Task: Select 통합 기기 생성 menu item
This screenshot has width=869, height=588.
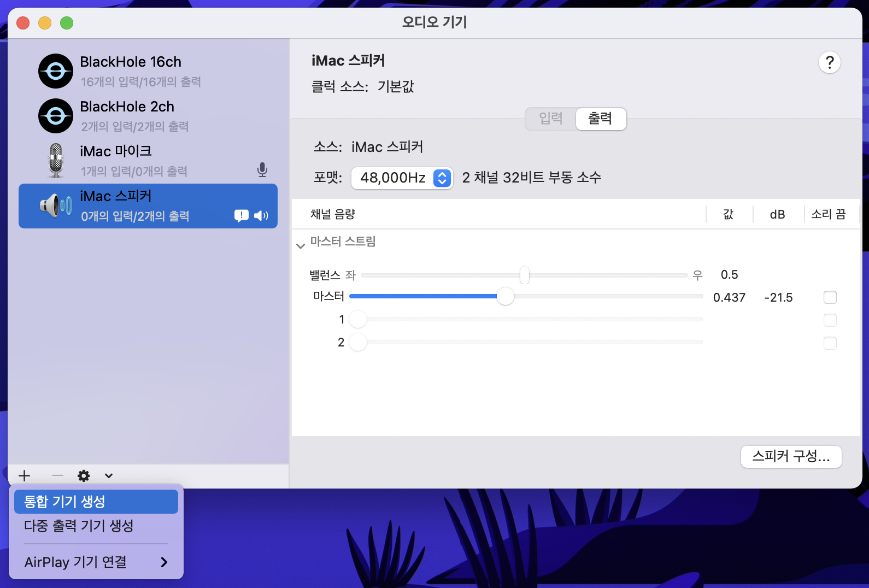Action: (x=96, y=502)
